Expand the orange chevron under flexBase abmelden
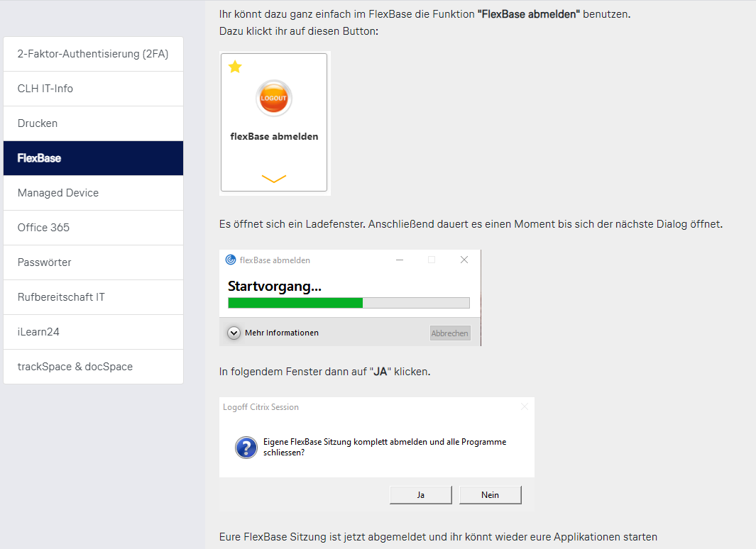Screen dimensions: 756x549 tap(273, 179)
